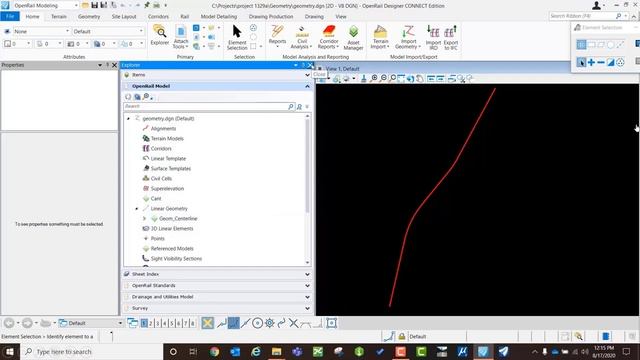Click Zoom Out in view toolbar
The width and height of the screenshot is (640, 360).
pyautogui.click(x=384, y=78)
